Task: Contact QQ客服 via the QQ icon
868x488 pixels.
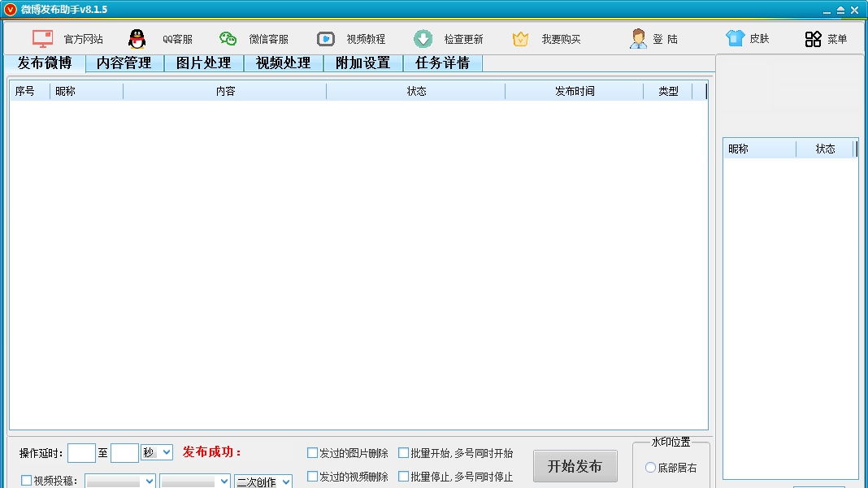Action: [137, 37]
